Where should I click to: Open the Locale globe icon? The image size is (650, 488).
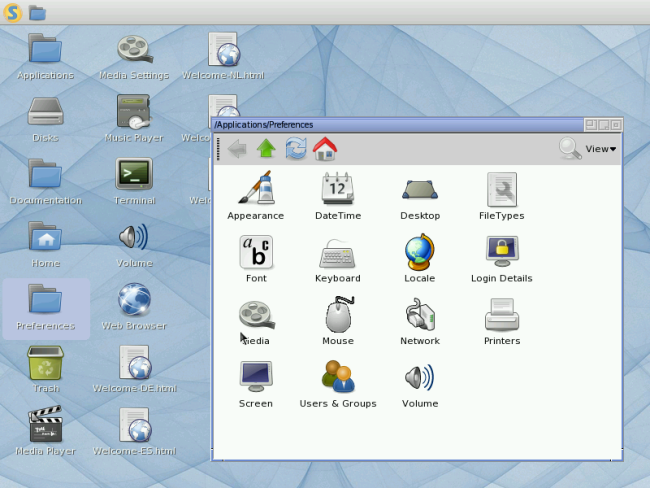[420, 252]
